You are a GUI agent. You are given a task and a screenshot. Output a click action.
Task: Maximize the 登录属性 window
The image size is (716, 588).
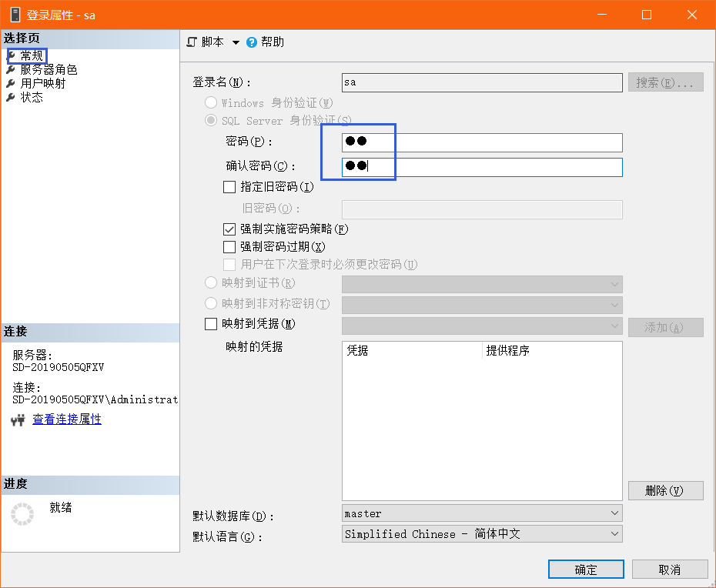tap(647, 15)
